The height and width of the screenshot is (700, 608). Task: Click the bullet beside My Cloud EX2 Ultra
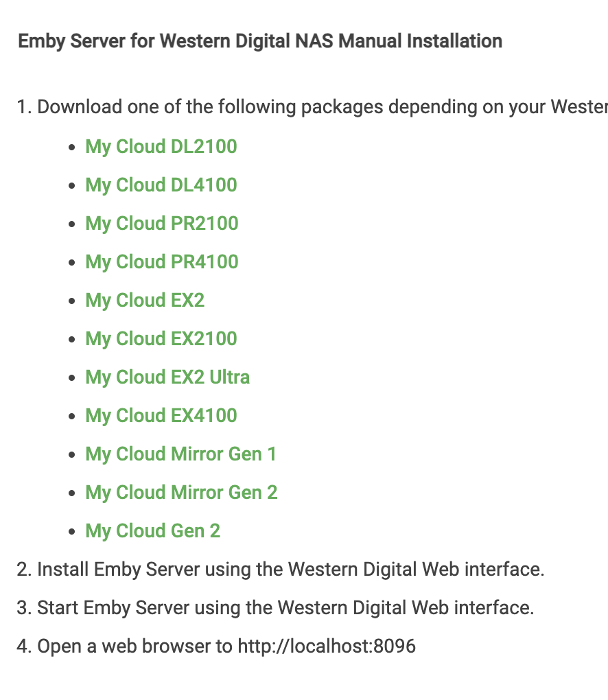click(72, 377)
